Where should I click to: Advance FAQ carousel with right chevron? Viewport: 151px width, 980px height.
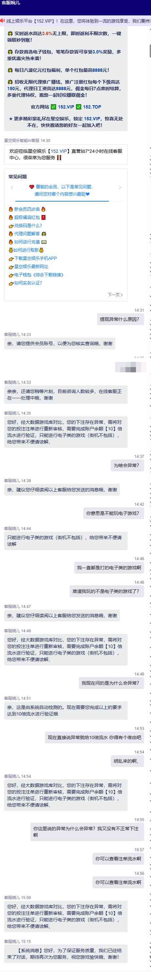120,187
